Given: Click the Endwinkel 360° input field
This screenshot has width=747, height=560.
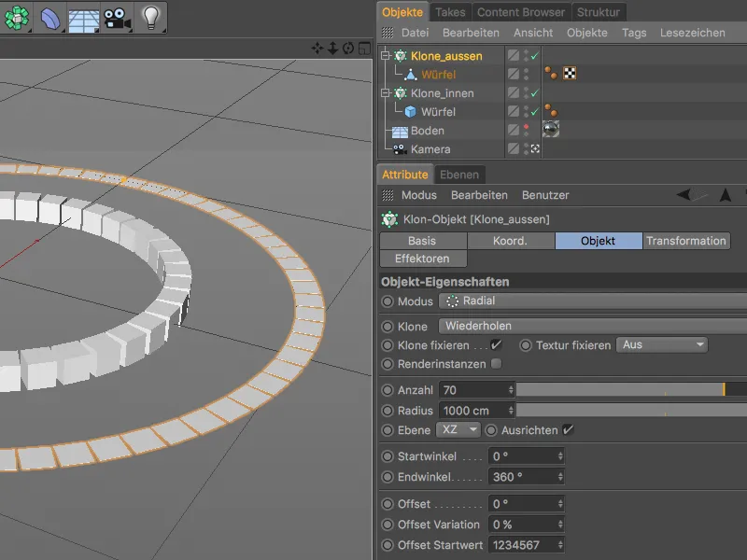Looking at the screenshot, I should [x=526, y=477].
